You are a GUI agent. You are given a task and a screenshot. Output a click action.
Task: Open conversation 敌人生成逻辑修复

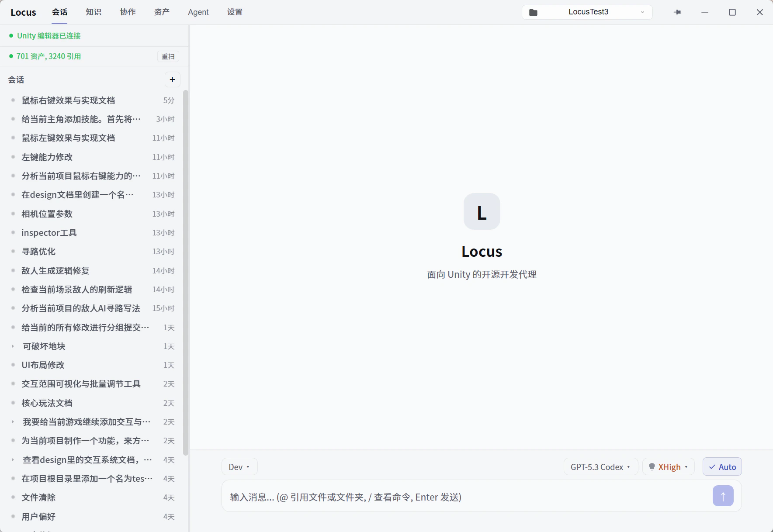click(93, 271)
